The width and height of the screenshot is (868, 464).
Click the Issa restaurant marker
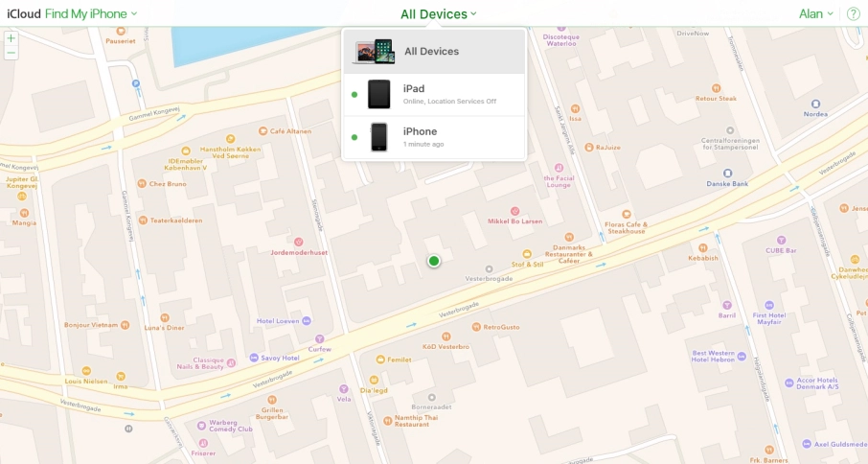pos(575,108)
